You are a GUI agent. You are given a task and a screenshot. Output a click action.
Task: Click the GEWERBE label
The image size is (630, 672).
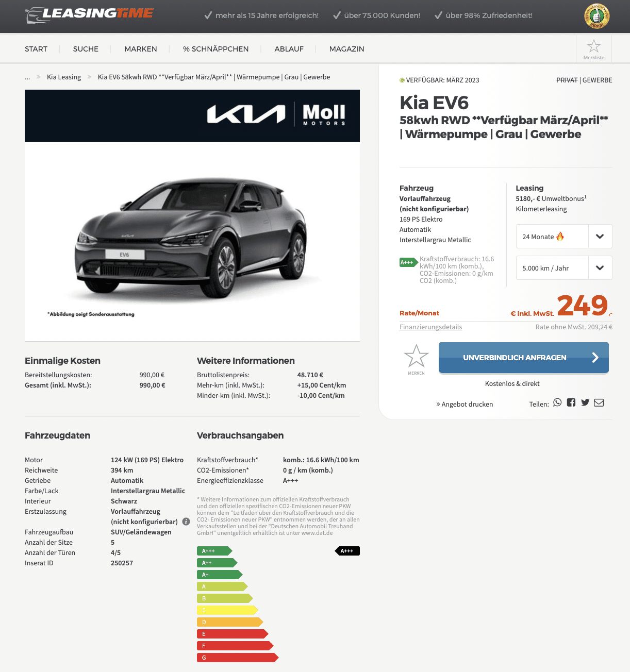pos(598,80)
